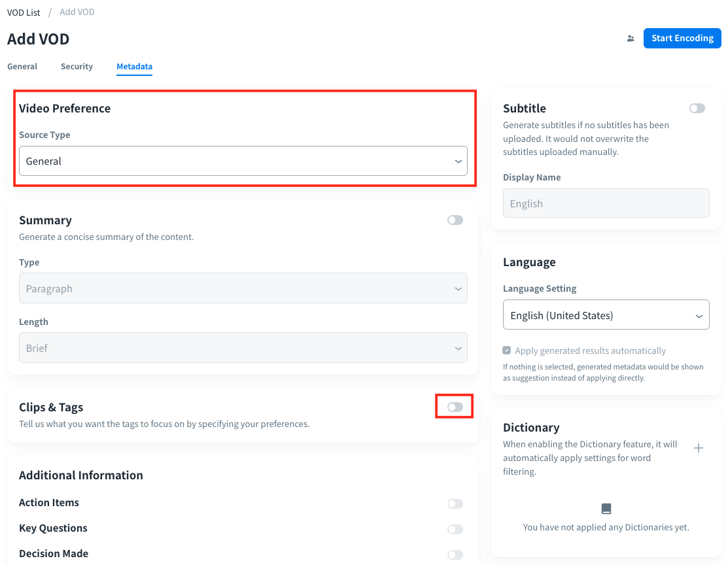The width and height of the screenshot is (728, 565).
Task: Click the Start Encoding button
Action: tap(682, 38)
